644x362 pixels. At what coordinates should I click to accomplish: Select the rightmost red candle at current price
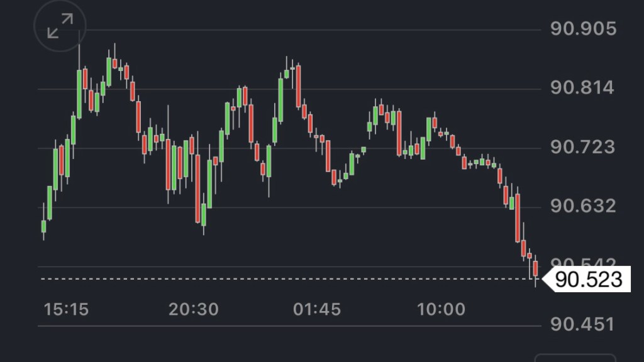[x=535, y=269]
